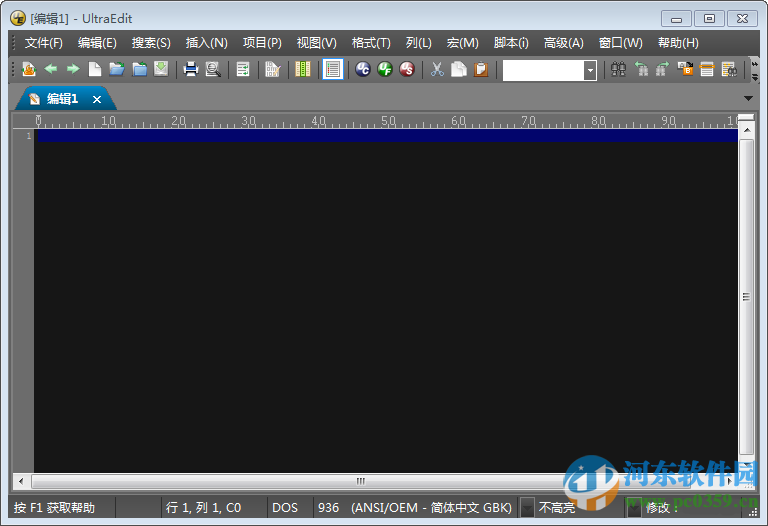Launch UltraSentry via the red US icon

point(407,69)
